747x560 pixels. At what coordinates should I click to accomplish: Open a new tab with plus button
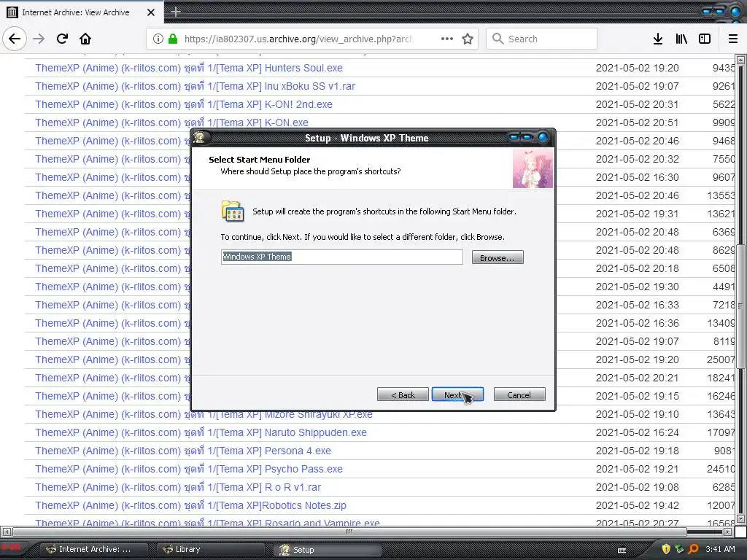pyautogui.click(x=175, y=12)
